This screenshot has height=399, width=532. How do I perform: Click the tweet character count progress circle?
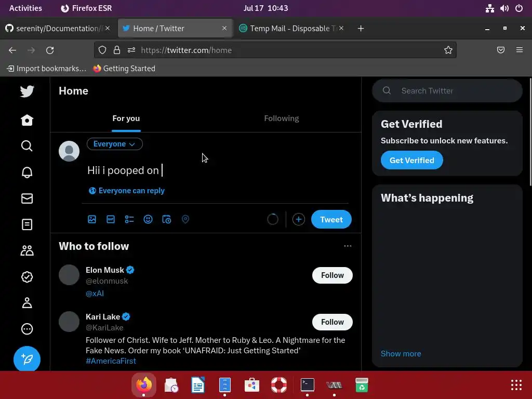(x=272, y=219)
